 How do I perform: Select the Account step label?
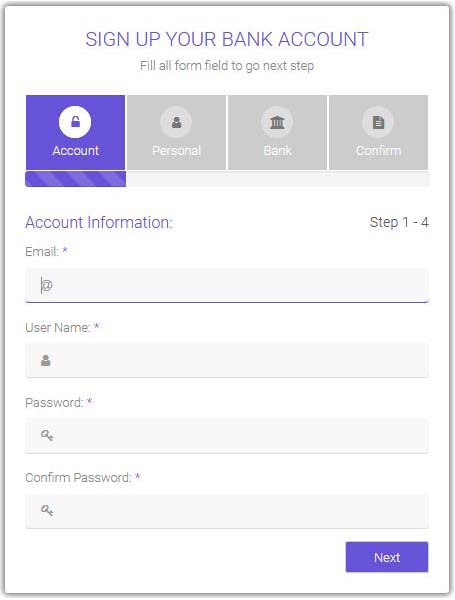(x=76, y=150)
